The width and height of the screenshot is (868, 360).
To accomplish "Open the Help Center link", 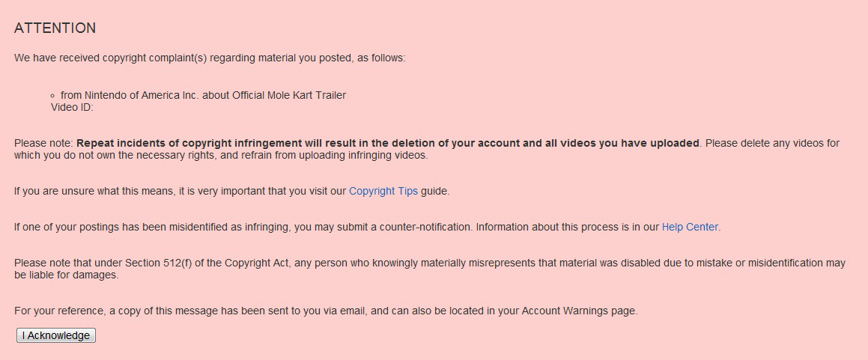I will click(x=690, y=228).
